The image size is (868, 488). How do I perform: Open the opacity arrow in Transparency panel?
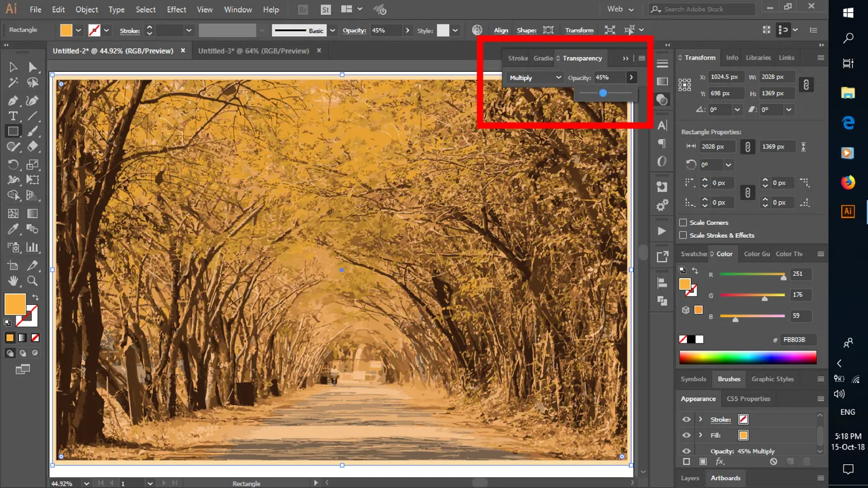coord(631,77)
